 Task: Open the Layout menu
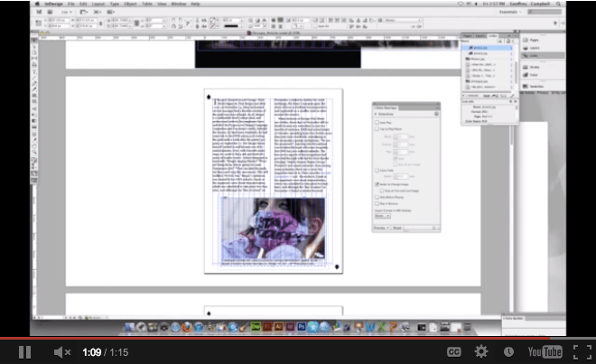tap(100, 4)
